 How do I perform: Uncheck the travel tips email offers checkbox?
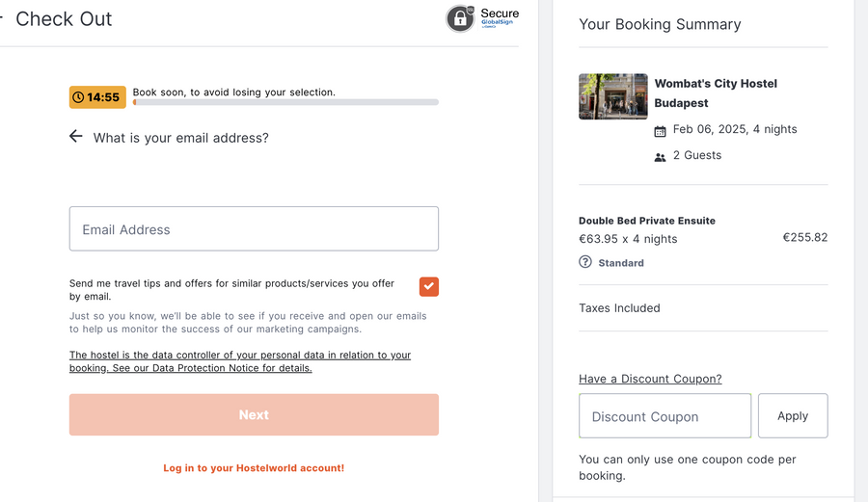[x=429, y=286]
